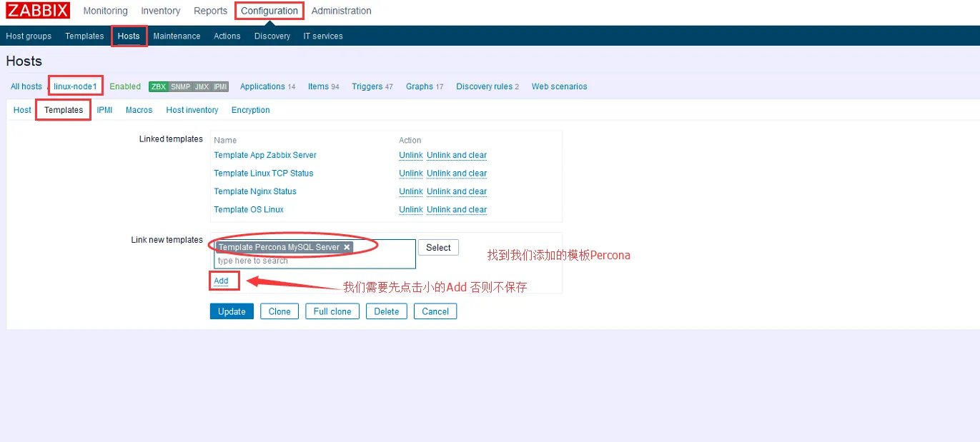Unlink Template App Zabbix Server
This screenshot has width=980, height=442.
[411, 155]
